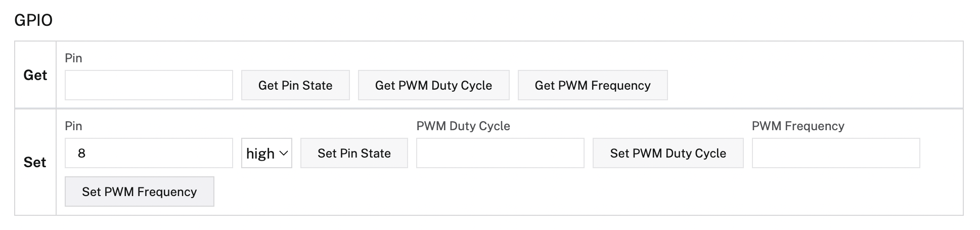Viewport: 980px width, 230px height.
Task: Open the high pin state dropdown
Action: tap(266, 153)
